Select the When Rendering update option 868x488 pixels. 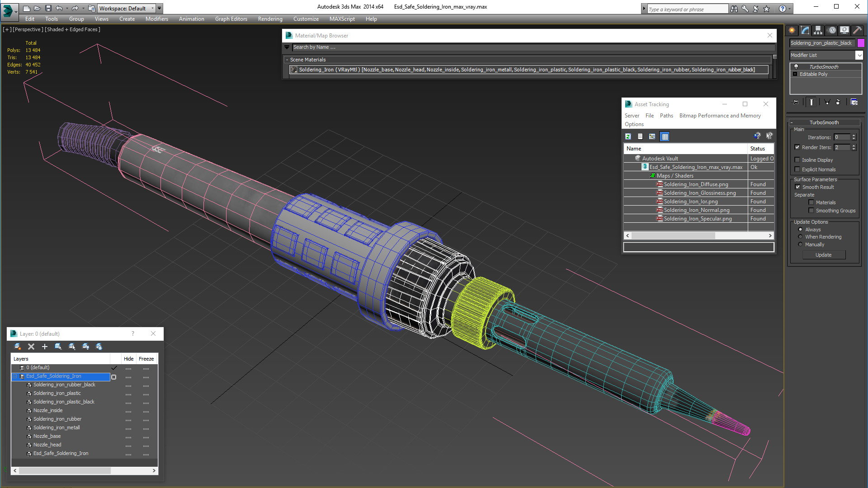click(800, 237)
